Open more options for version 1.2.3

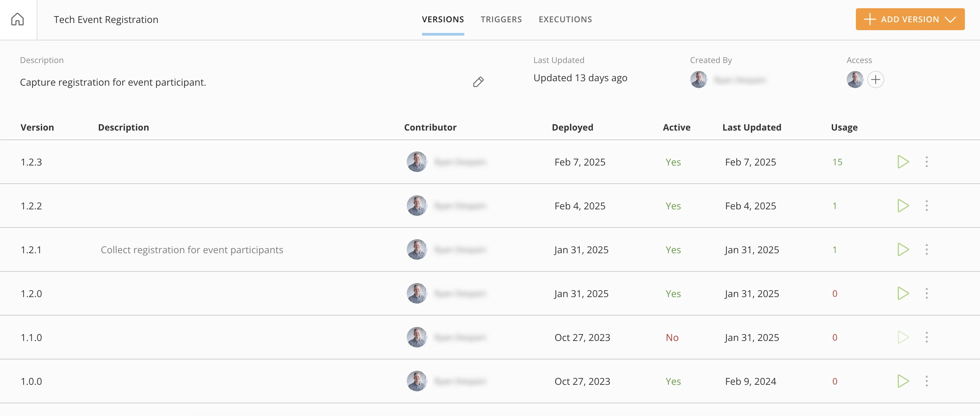click(927, 162)
